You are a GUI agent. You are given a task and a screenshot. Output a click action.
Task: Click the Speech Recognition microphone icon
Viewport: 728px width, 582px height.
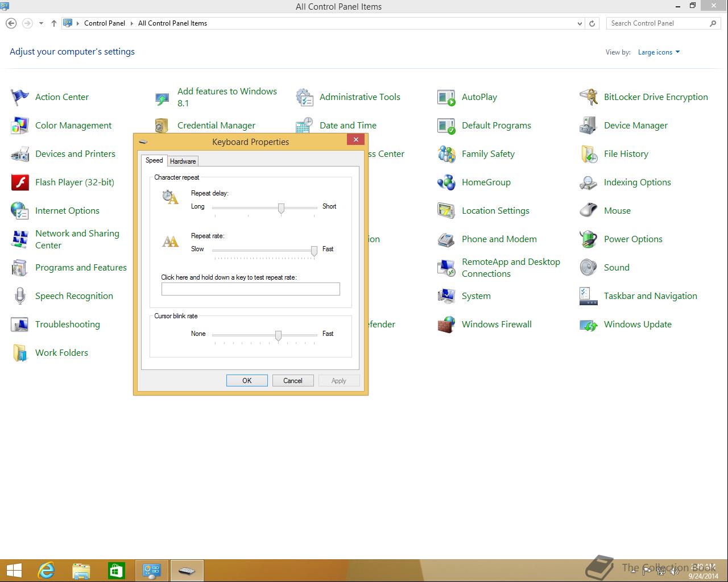point(20,296)
